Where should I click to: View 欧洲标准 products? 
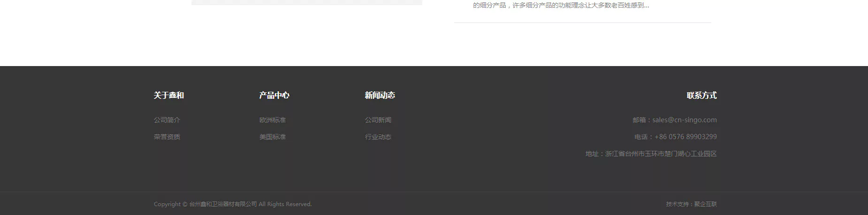pos(273,120)
